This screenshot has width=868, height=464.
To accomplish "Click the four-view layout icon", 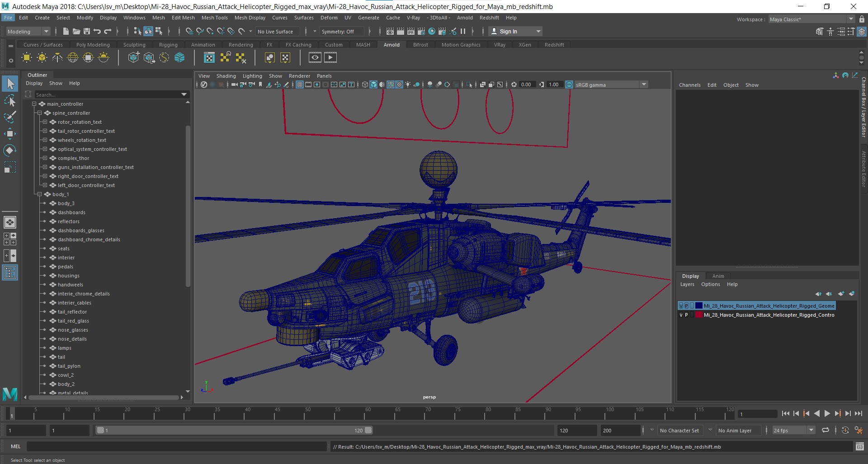I will click(10, 239).
